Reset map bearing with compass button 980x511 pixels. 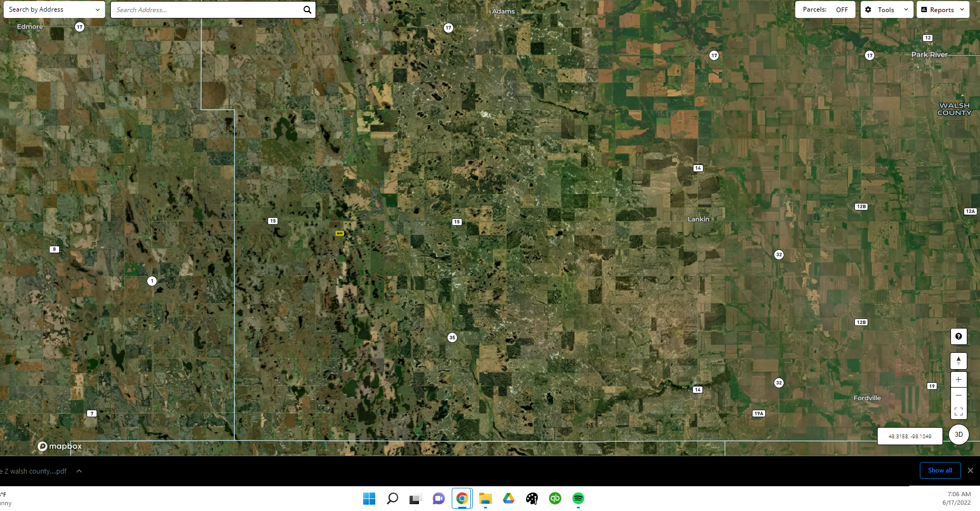958,361
